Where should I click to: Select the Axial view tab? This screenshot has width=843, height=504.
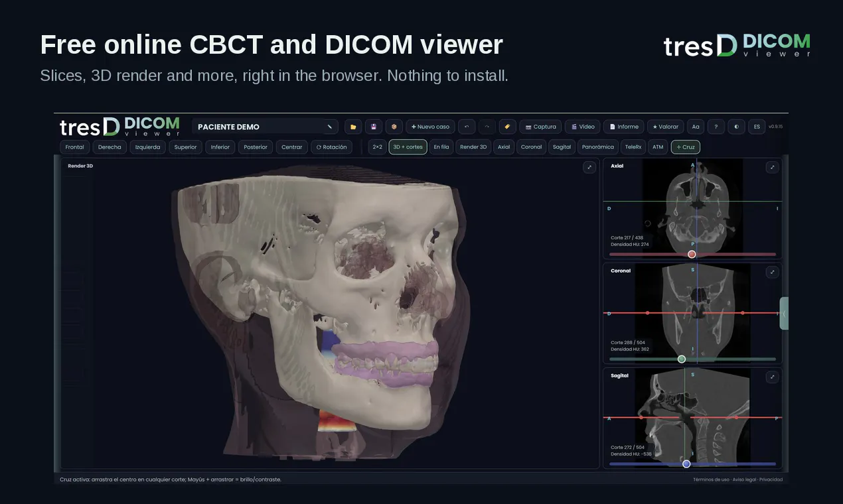[x=504, y=147]
